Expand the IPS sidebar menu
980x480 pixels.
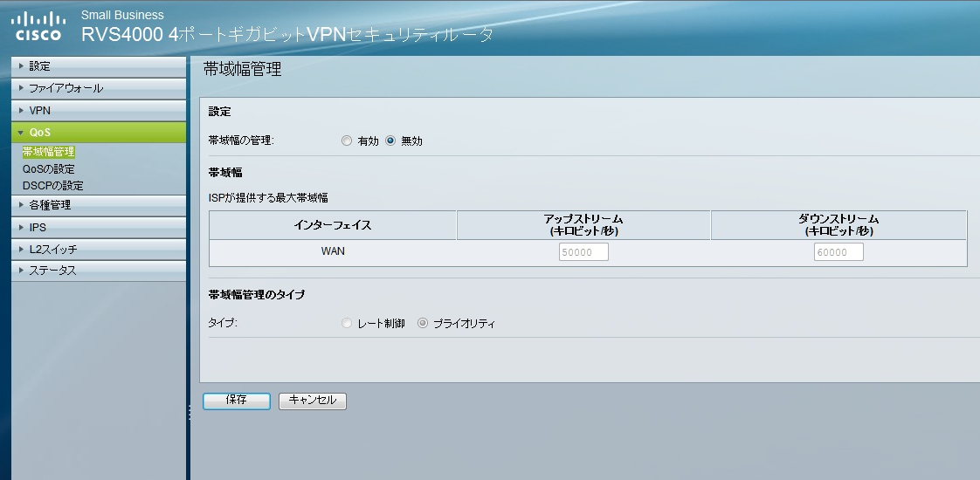coord(99,227)
